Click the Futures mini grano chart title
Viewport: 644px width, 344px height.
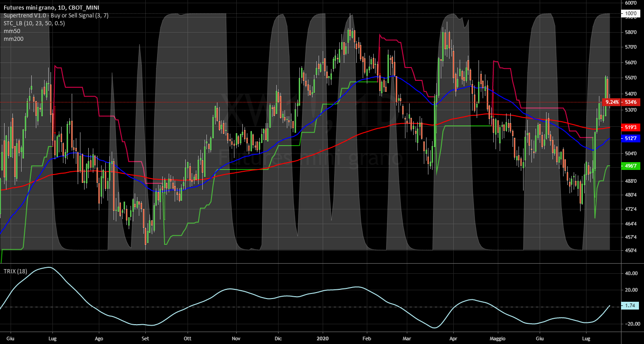click(52, 8)
